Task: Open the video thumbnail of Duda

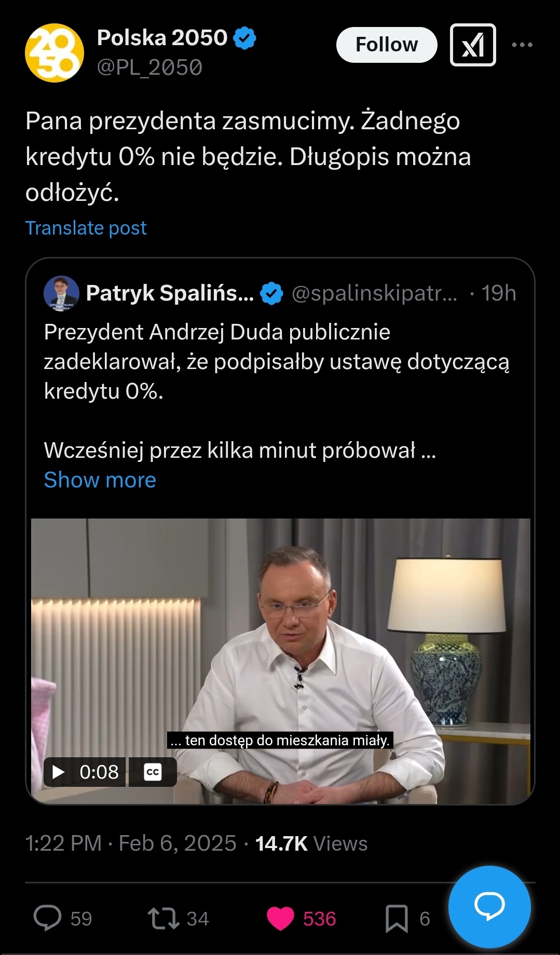Action: 311,649
